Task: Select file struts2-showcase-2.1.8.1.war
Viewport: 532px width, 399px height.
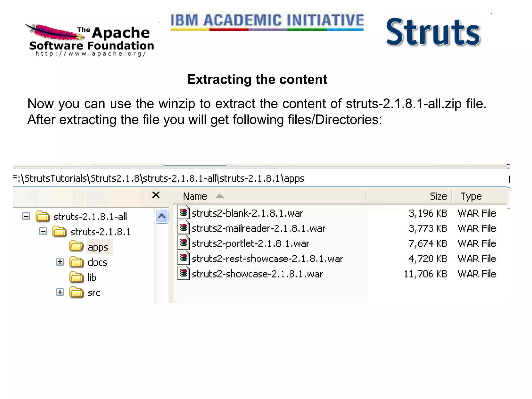Action: pyautogui.click(x=257, y=274)
